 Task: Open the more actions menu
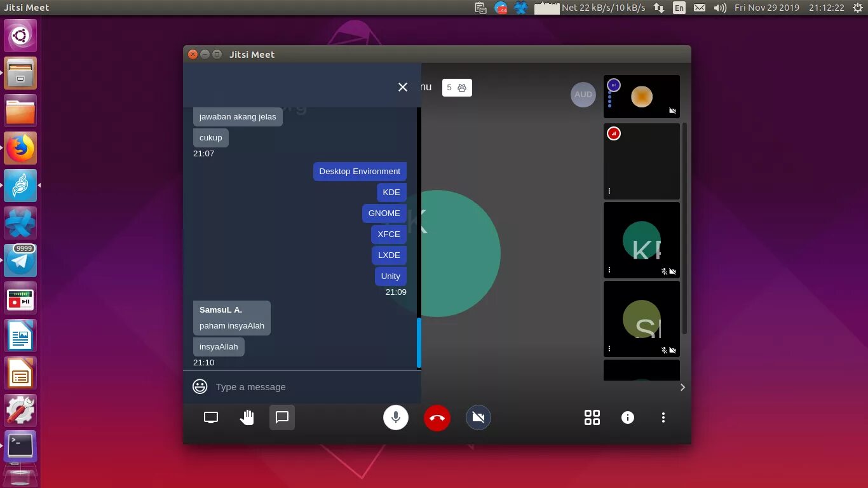(663, 417)
